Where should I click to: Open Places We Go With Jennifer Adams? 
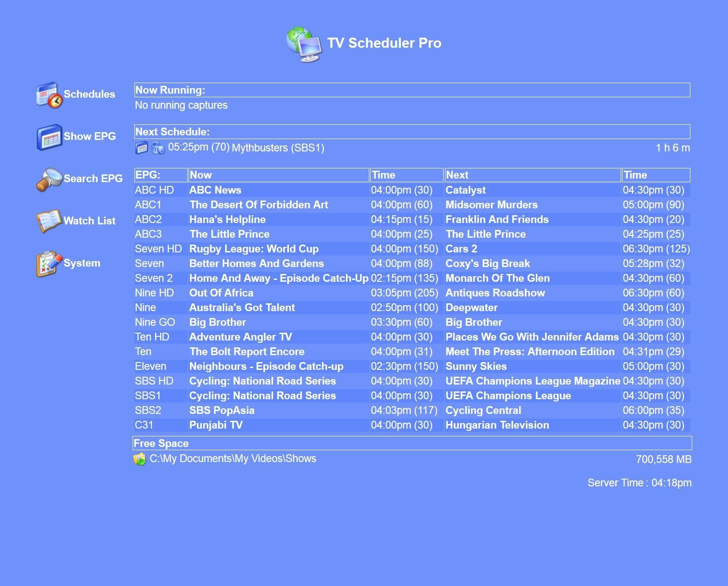532,337
